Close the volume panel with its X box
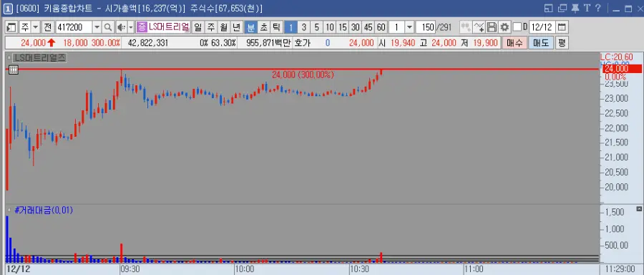Screen dimensions: 644x275 click(x=639, y=210)
